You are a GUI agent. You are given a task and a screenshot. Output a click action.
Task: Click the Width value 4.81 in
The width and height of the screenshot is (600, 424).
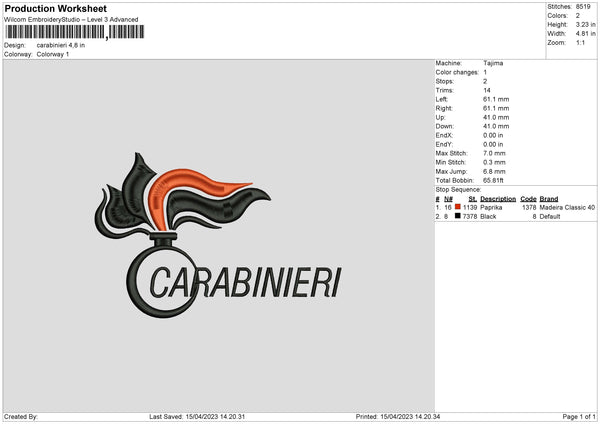tap(585, 34)
